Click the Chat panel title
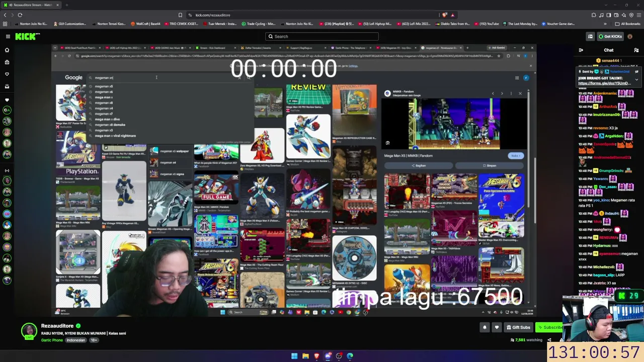 [609, 50]
